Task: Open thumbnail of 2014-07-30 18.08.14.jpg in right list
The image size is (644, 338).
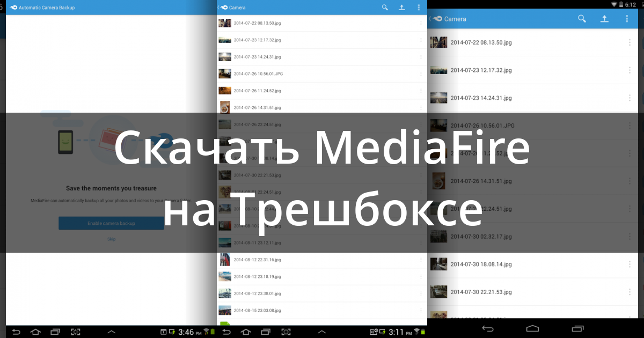Action: point(438,264)
